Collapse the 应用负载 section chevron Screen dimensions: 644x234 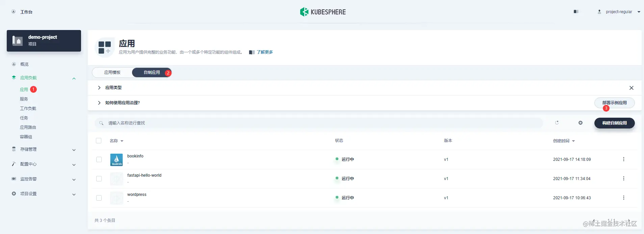coord(74,79)
